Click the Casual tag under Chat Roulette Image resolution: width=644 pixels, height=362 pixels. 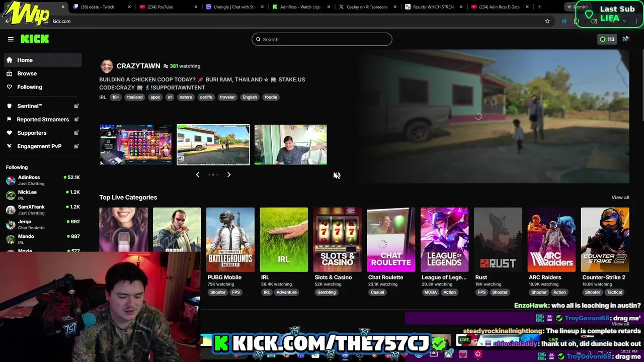377,292
